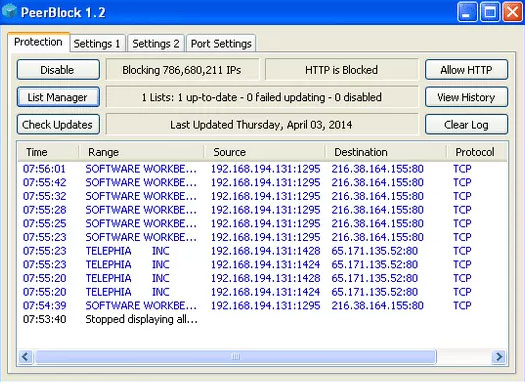This screenshot has width=525, height=382.
Task: Click the right scroll arrow of log list
Action: tap(499, 357)
